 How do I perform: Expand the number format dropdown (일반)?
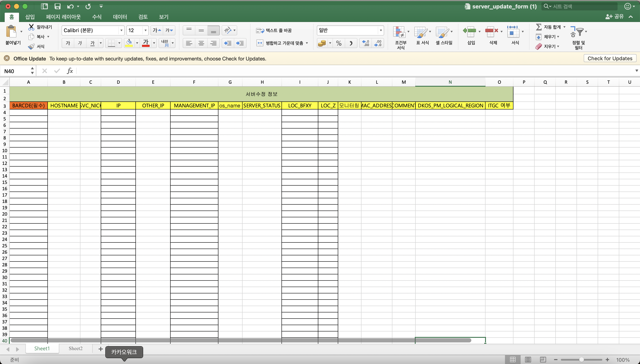pyautogui.click(x=381, y=30)
